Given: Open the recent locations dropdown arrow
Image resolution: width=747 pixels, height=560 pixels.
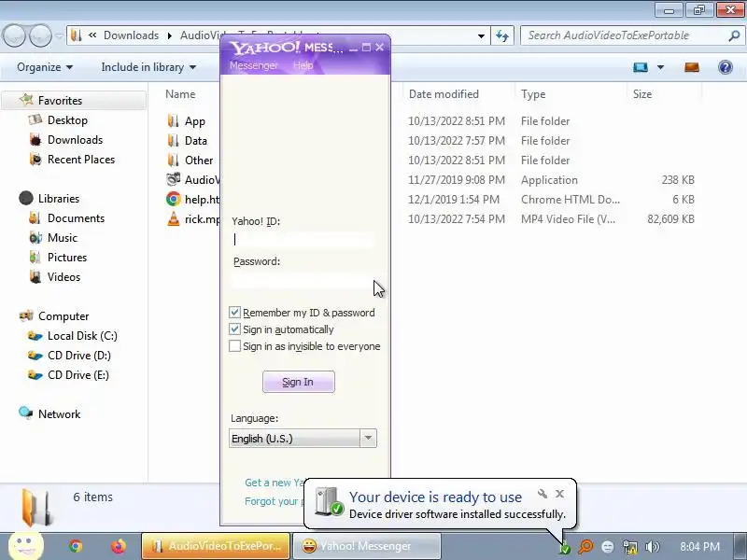Looking at the screenshot, I should [x=59, y=35].
